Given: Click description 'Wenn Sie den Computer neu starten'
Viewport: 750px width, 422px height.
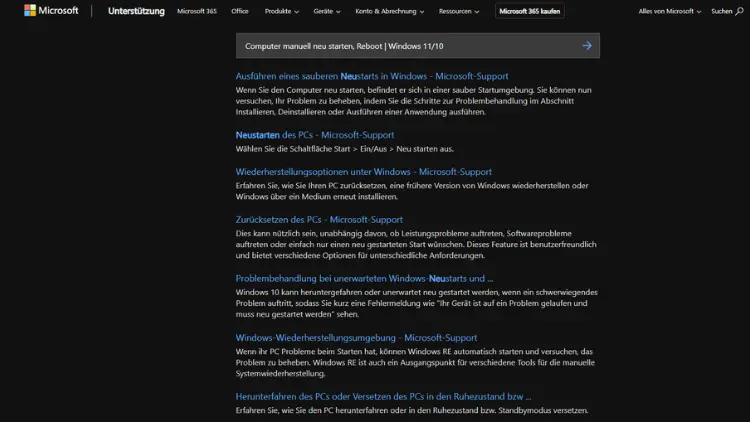Looking at the screenshot, I should coord(414,101).
